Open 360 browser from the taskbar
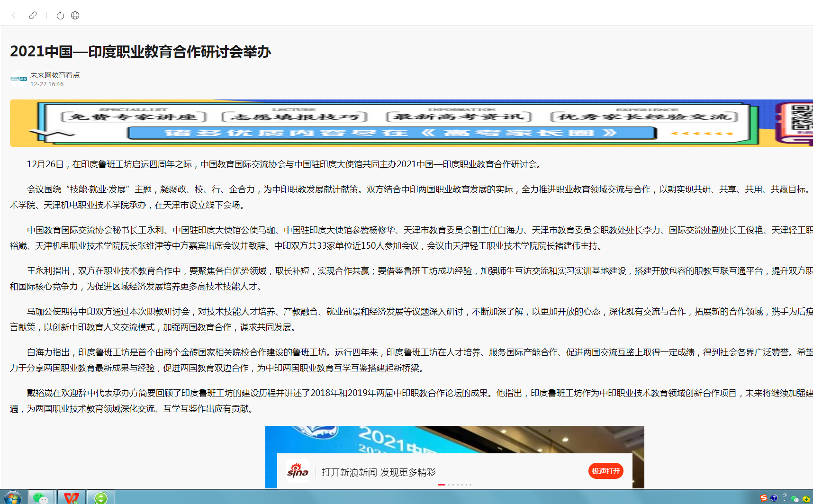Image resolution: width=813 pixels, height=504 pixels. [101, 497]
